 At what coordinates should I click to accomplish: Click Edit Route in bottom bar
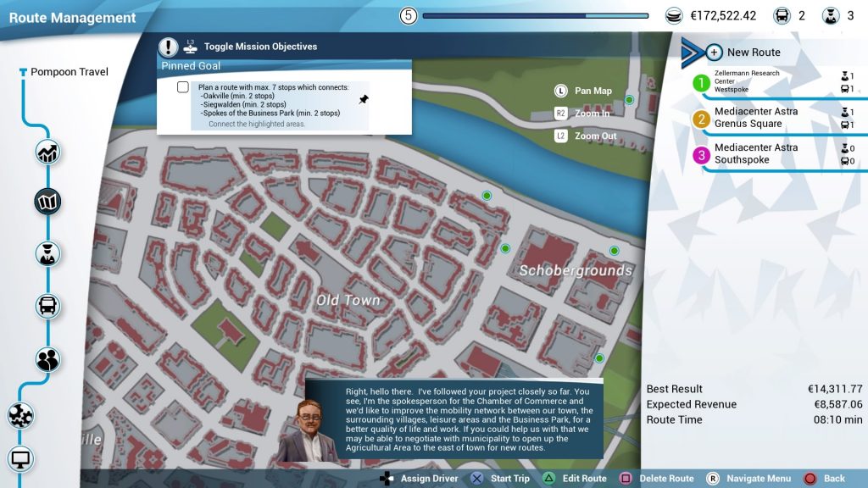pos(585,479)
